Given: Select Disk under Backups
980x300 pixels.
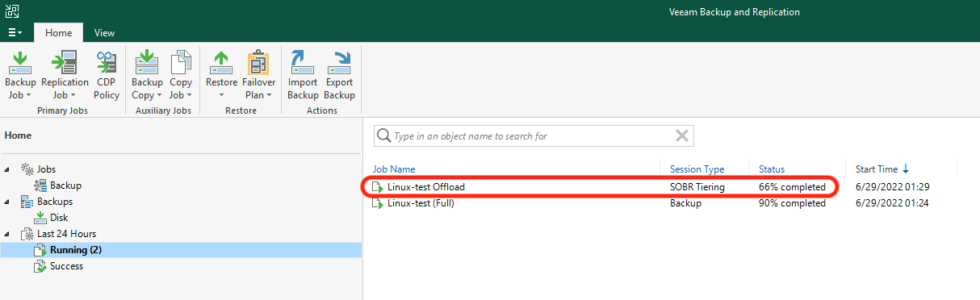Looking at the screenshot, I should (x=59, y=218).
